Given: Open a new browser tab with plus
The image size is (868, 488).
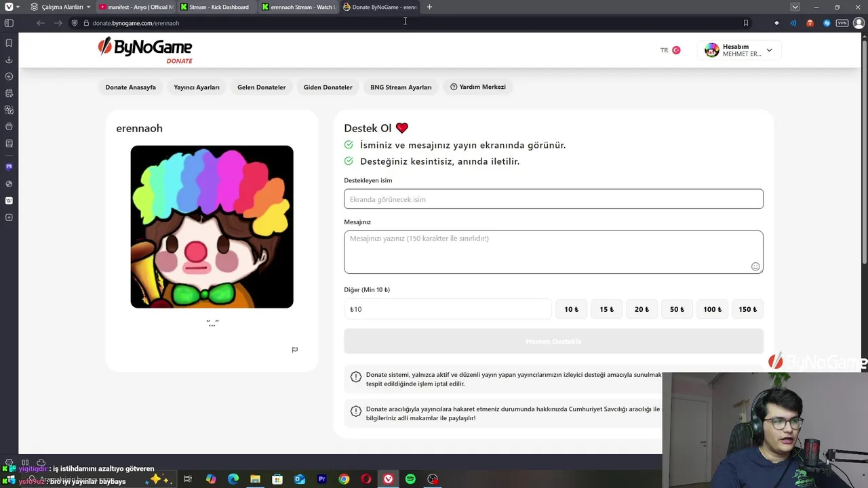Looking at the screenshot, I should pyautogui.click(x=429, y=7).
